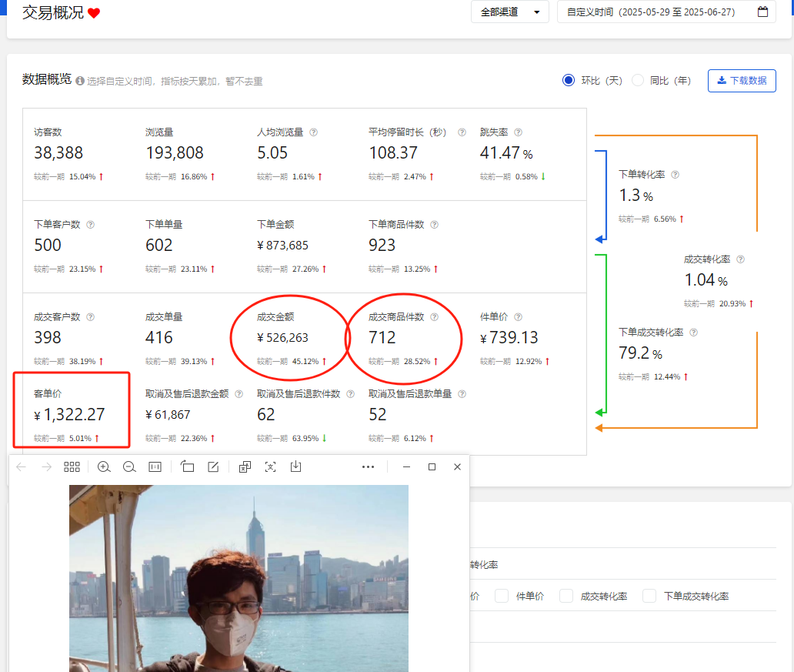794x672 pixels.
Task: Zoom out of the photo in viewer
Action: 129,467
